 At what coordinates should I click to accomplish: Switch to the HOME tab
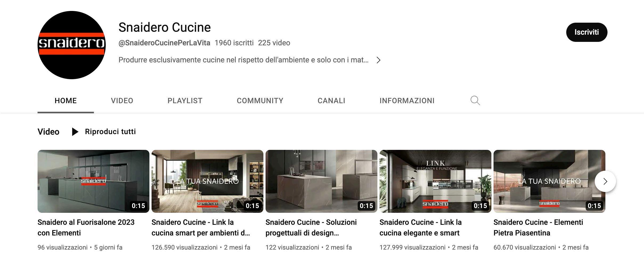point(66,101)
